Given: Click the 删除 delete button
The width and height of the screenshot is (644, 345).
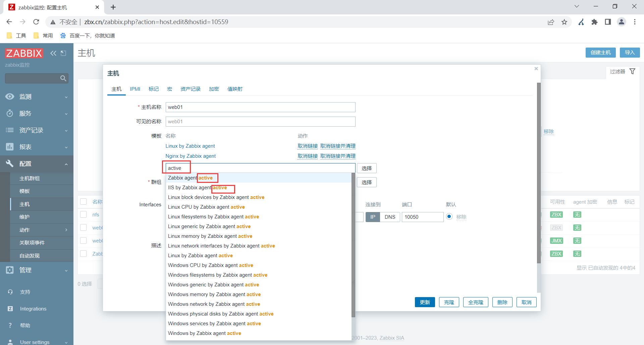Looking at the screenshot, I should pos(502,302).
